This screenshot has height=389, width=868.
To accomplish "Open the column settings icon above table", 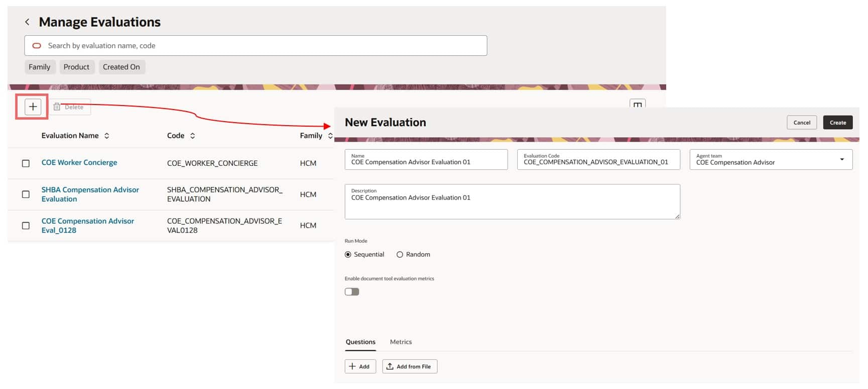I will (638, 105).
